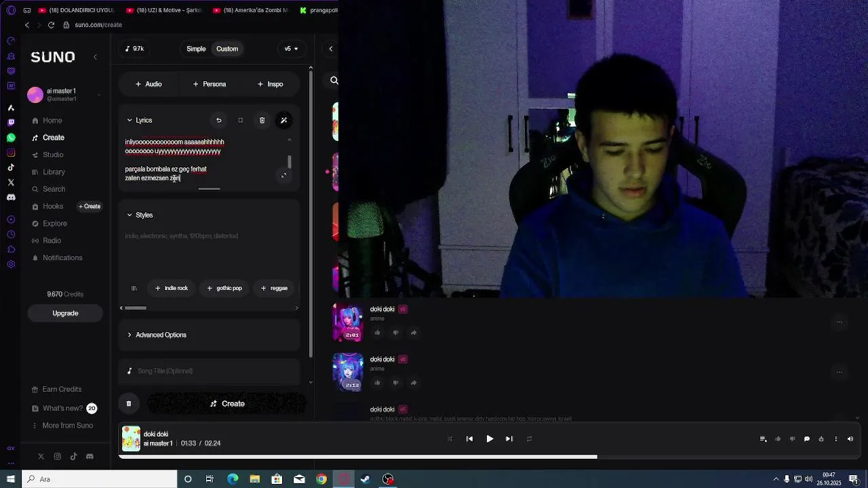This screenshot has width=868, height=488.
Task: Open the history clock icon in the browser sidebar
Action: [11, 234]
